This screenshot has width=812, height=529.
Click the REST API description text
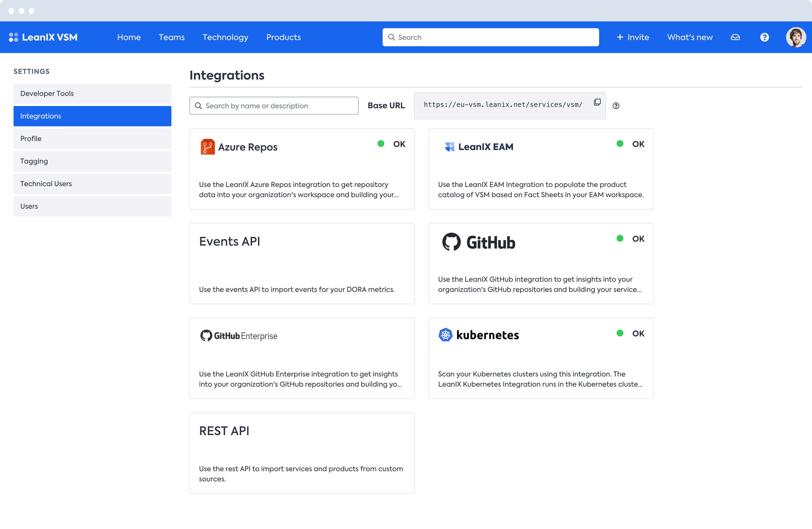(x=301, y=474)
